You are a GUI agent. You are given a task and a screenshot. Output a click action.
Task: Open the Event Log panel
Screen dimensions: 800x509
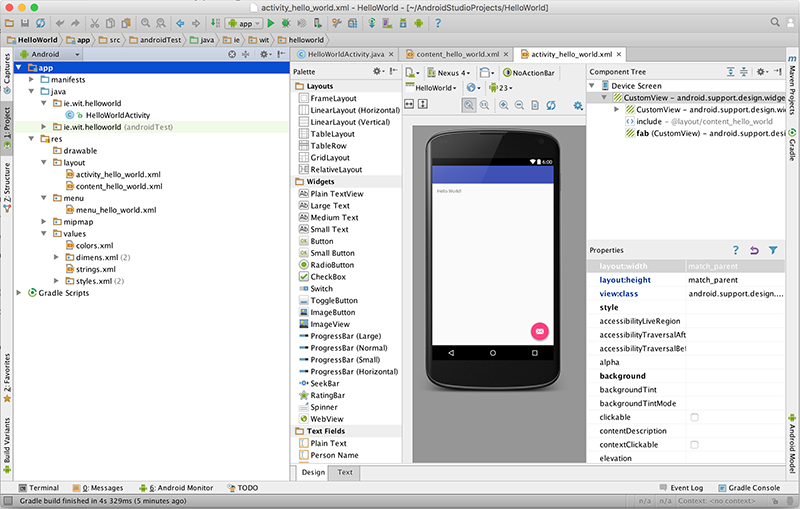tap(686, 488)
